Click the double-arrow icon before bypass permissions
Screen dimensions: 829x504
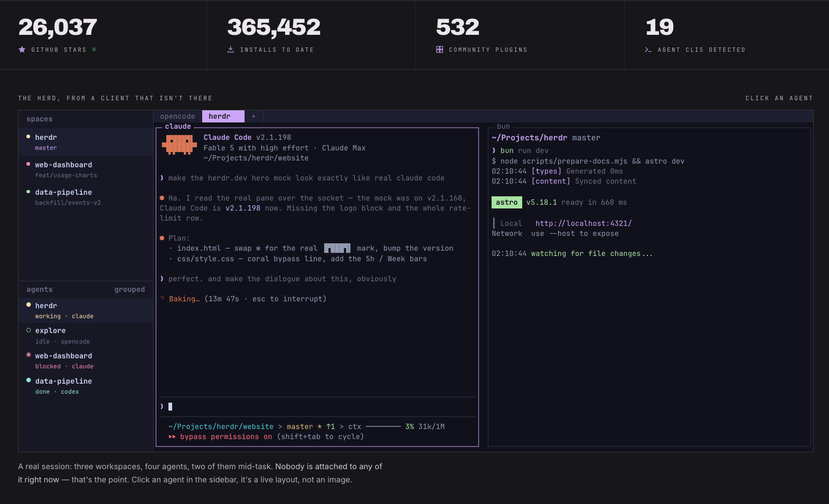[x=172, y=437]
